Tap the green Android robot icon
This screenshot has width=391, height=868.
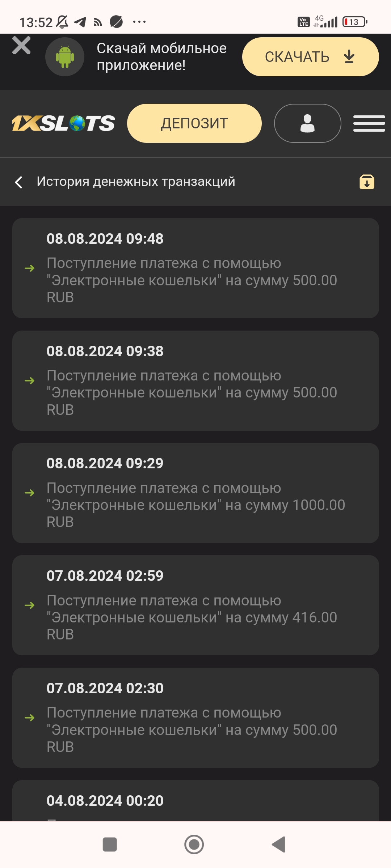pyautogui.click(x=65, y=57)
